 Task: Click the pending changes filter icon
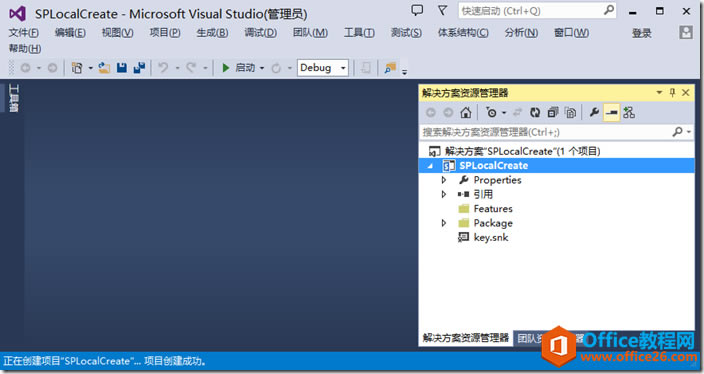(492, 113)
